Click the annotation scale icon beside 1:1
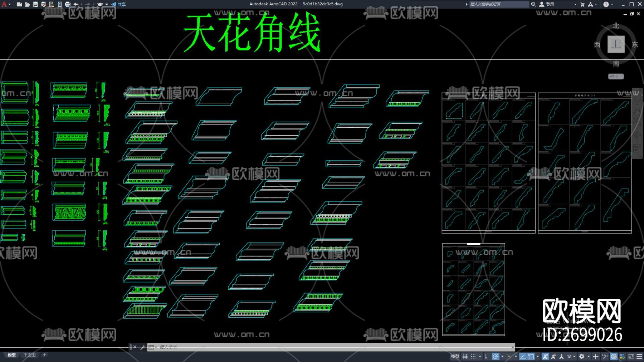Screen dimensions: 644x362 click(x=562, y=356)
